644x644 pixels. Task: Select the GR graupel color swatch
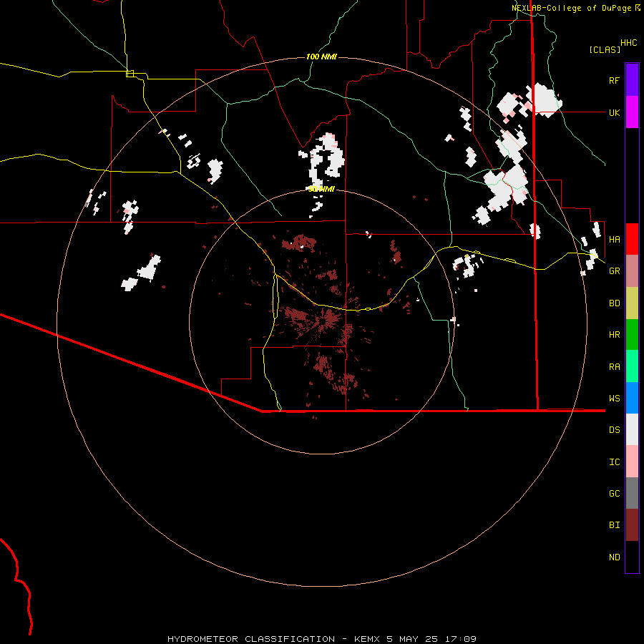click(632, 270)
